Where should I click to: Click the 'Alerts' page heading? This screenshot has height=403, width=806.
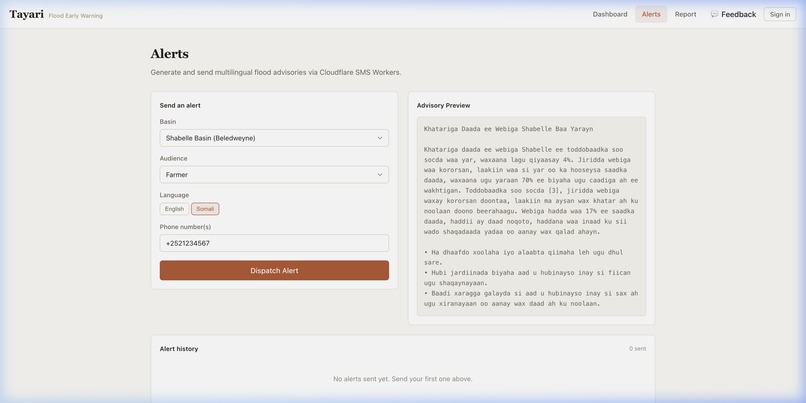point(169,53)
